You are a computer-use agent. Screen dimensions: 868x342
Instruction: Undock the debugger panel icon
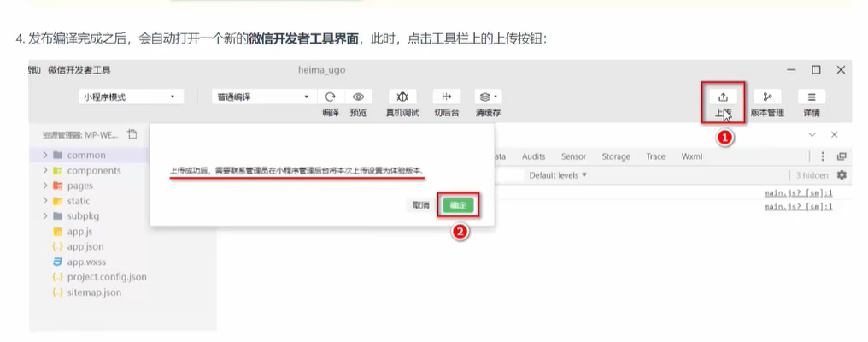842,156
